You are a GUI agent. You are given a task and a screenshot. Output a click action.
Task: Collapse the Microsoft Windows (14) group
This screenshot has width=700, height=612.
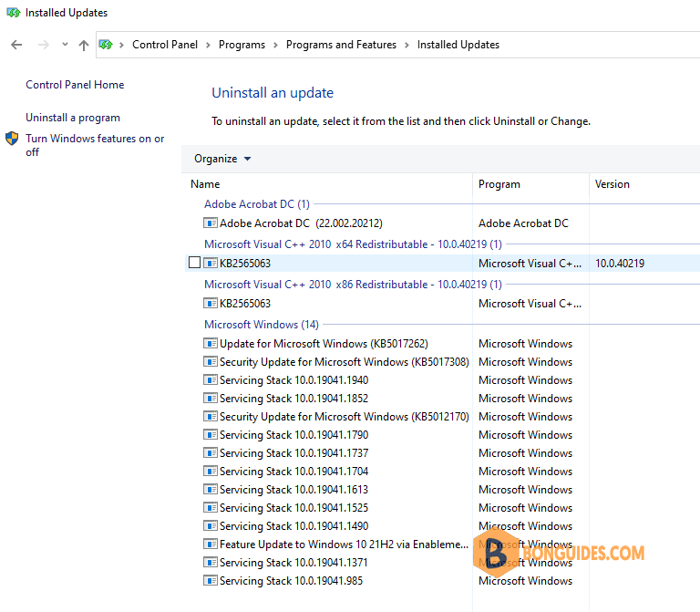262,325
